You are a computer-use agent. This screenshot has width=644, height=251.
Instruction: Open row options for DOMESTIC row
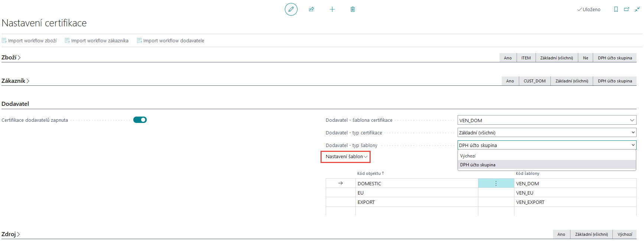(x=496, y=183)
